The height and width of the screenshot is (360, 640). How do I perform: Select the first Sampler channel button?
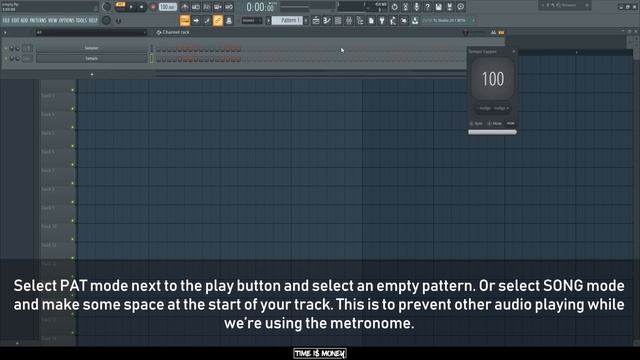91,48
